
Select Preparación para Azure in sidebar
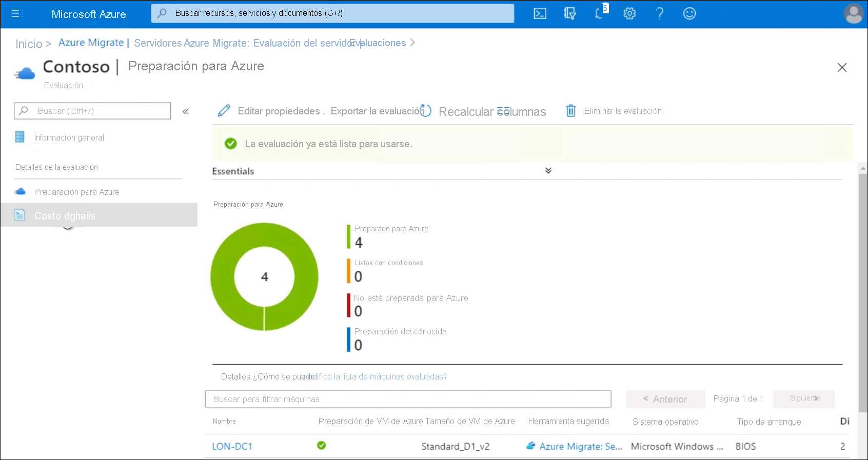(76, 192)
